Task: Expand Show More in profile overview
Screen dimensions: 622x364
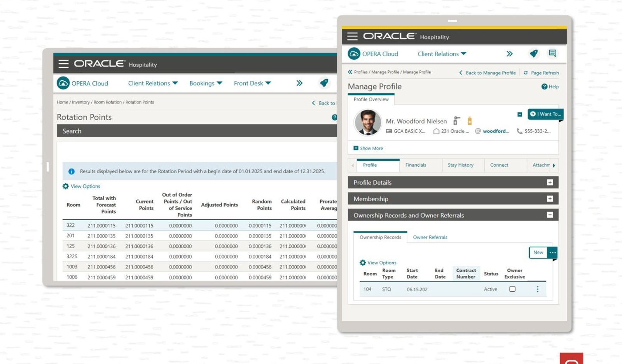Action: pos(368,148)
